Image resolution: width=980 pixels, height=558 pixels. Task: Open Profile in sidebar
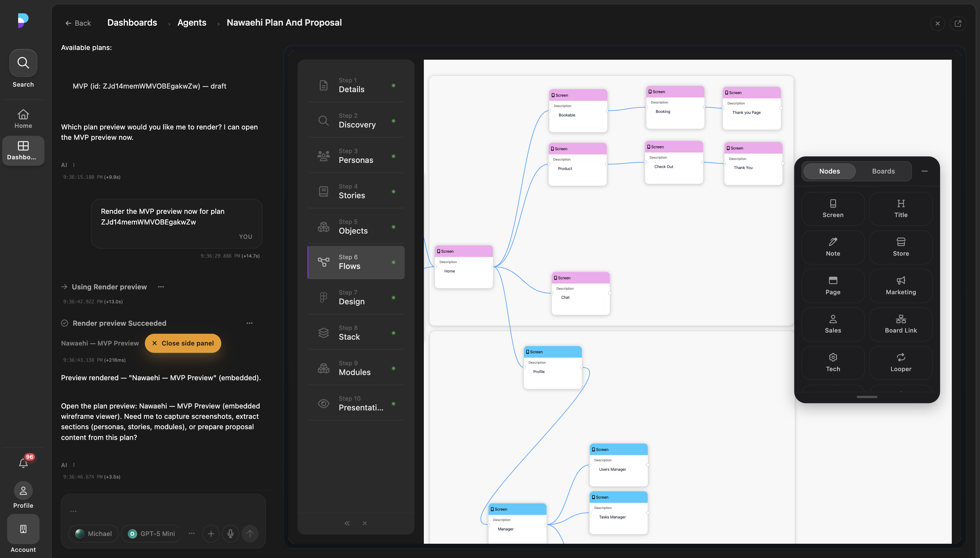pyautogui.click(x=23, y=495)
